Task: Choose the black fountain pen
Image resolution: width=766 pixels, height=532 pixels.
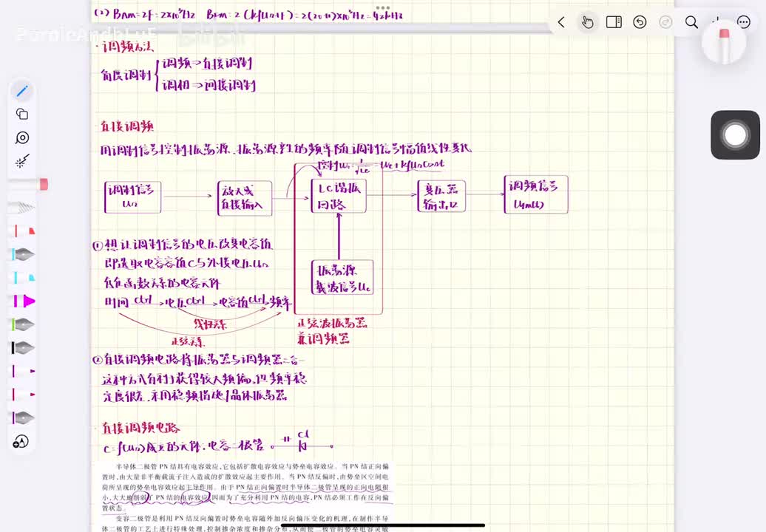Action: tap(23, 348)
